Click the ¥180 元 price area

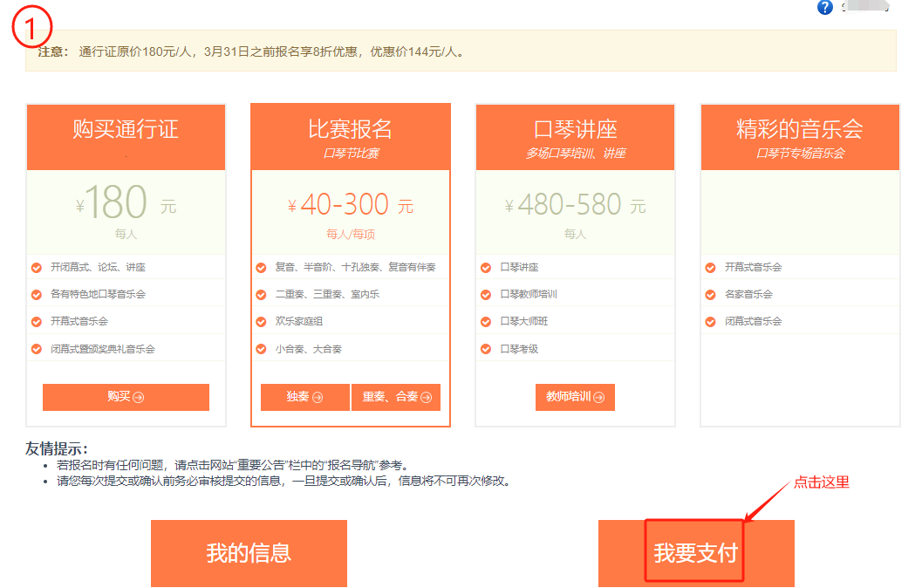(126, 205)
